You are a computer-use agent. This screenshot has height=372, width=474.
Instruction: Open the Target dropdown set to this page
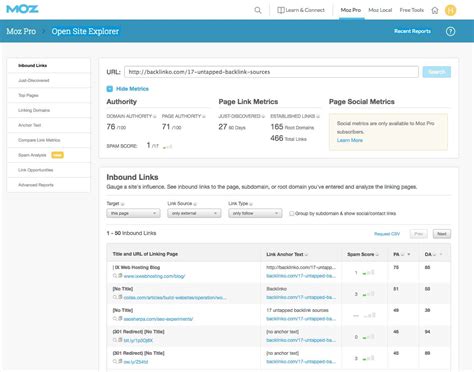(133, 213)
